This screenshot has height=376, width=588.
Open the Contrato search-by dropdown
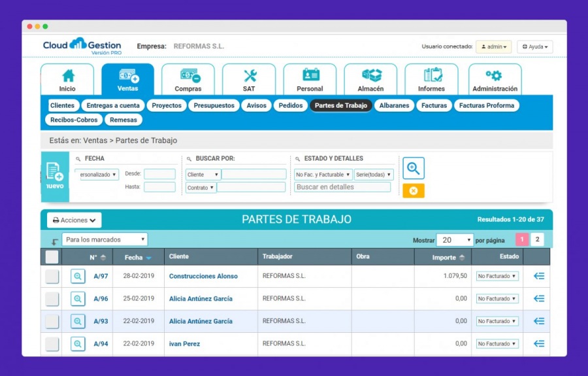(x=201, y=188)
